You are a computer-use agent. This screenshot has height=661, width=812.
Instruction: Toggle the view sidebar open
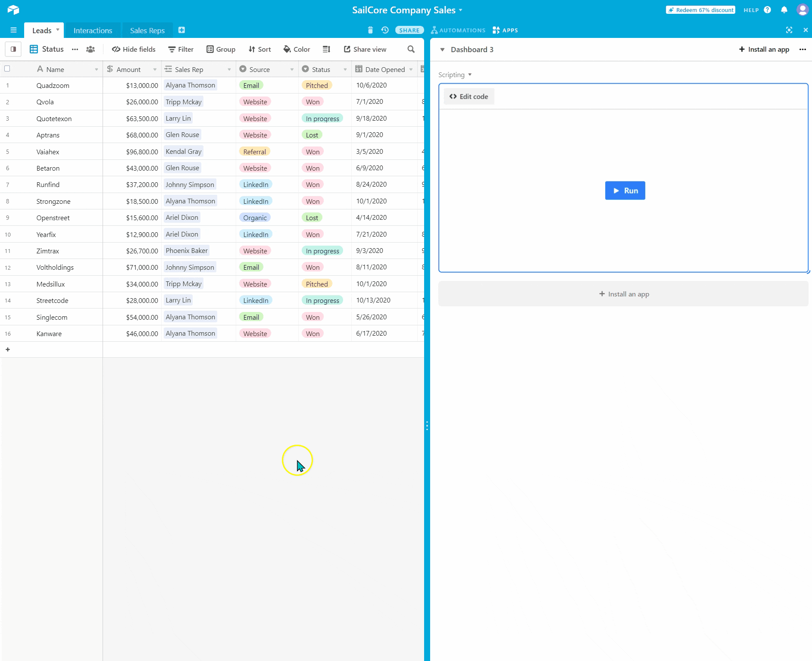(x=13, y=49)
